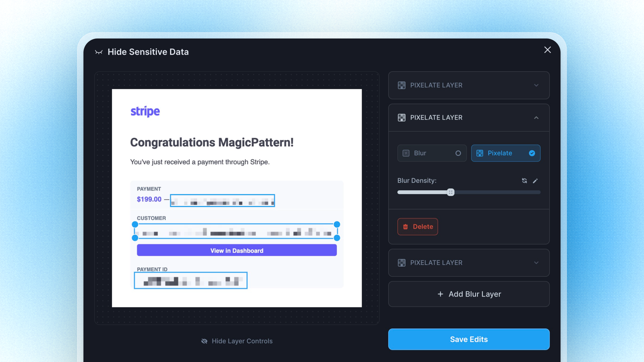Image resolution: width=644 pixels, height=362 pixels.
Task: Click the customer data pixelated region
Action: pyautogui.click(x=237, y=232)
